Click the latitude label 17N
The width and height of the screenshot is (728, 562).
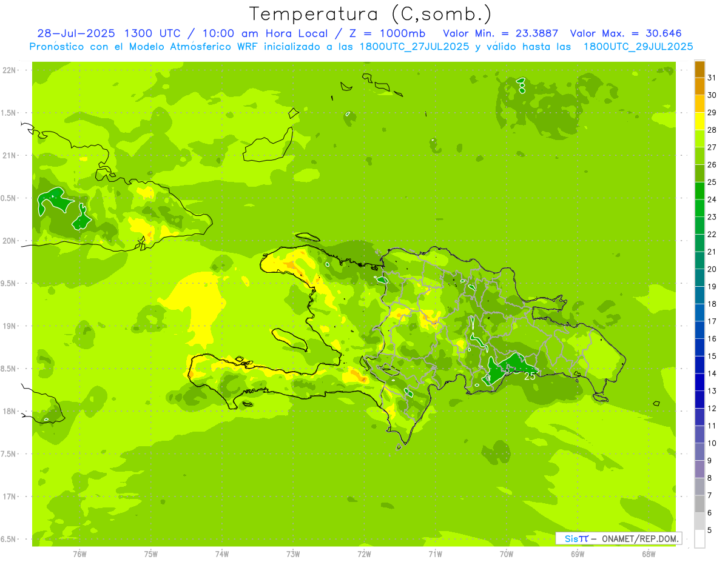[x=9, y=497]
